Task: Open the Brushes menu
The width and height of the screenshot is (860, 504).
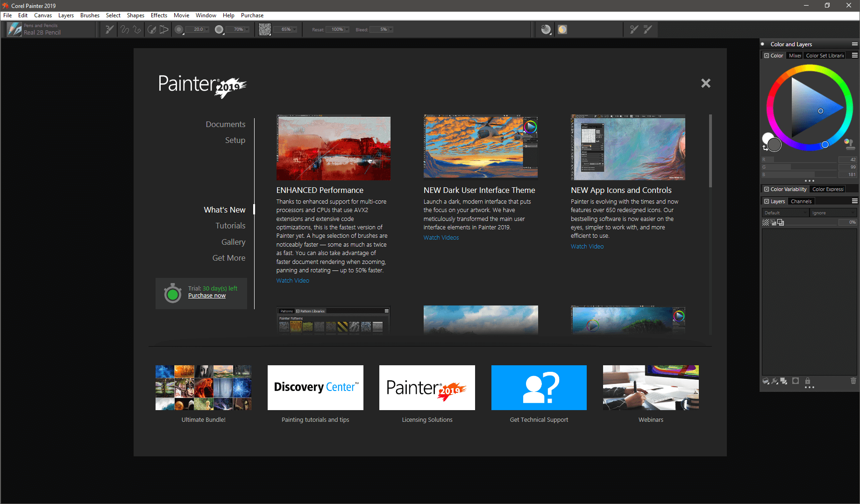Action: coord(90,15)
